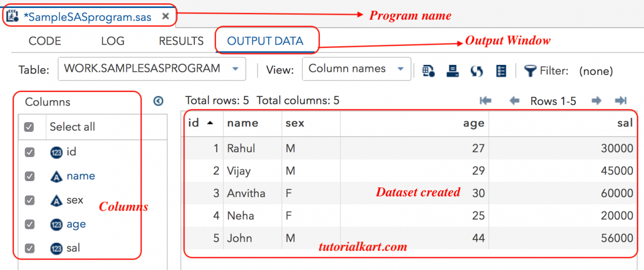This screenshot has width=644, height=270.
Task: Go to next page of rows
Action: pos(596,101)
